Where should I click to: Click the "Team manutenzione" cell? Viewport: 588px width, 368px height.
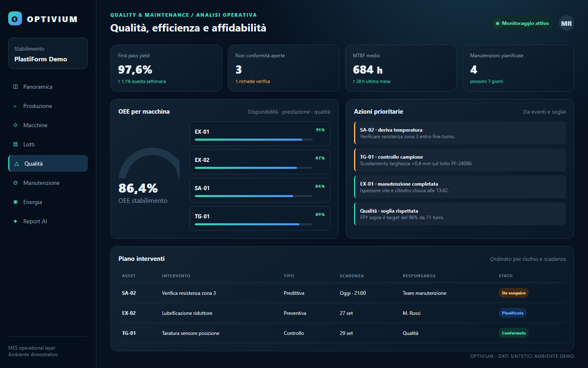tap(424, 293)
